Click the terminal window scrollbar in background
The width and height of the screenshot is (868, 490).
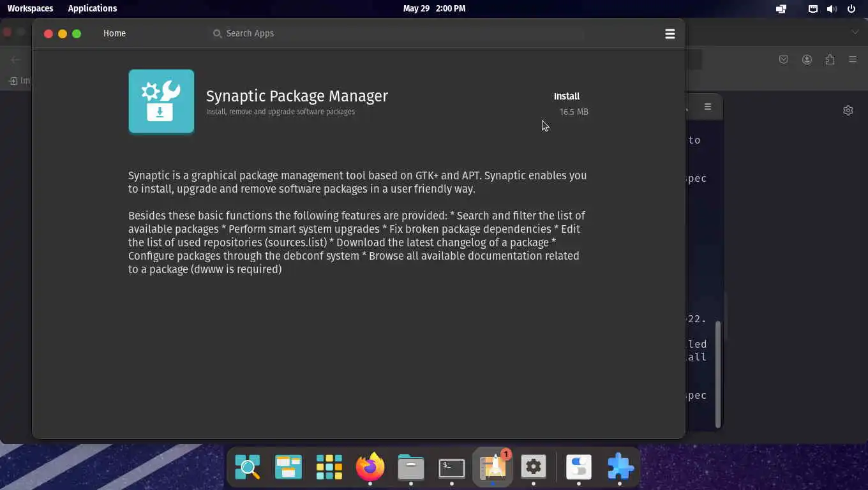[718, 373]
